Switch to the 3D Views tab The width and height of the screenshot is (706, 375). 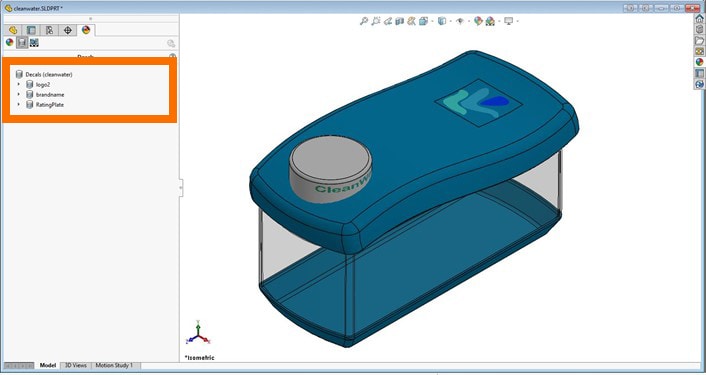(x=76, y=366)
